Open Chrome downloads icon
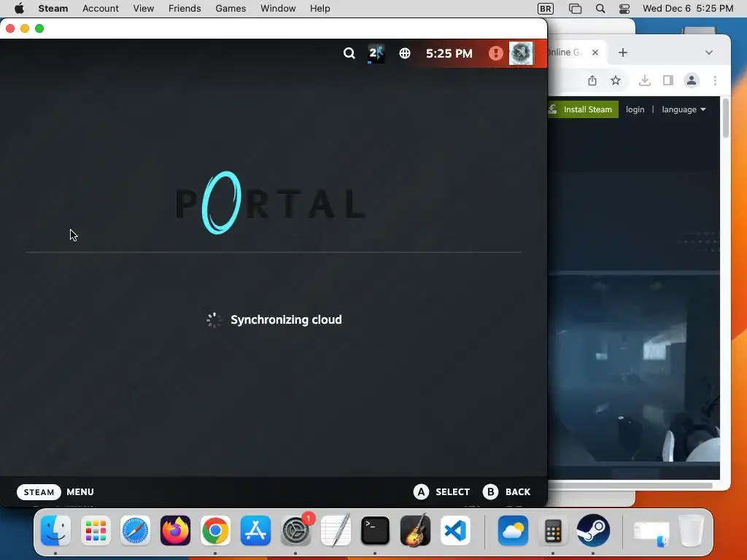The height and width of the screenshot is (560, 747). 645,80
